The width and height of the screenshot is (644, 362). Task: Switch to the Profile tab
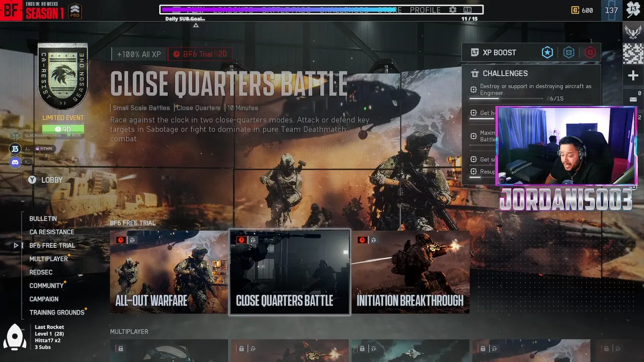pos(425,10)
